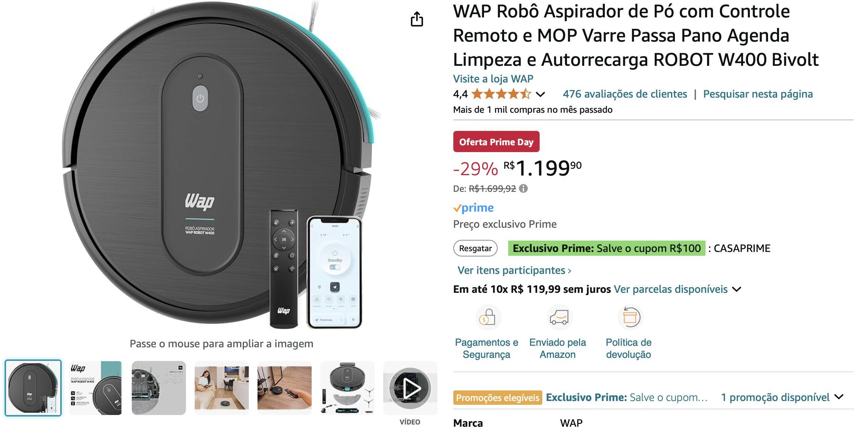Select the woman on sofa lifestyle thumbnail
The image size is (868, 429).
[x=222, y=388]
